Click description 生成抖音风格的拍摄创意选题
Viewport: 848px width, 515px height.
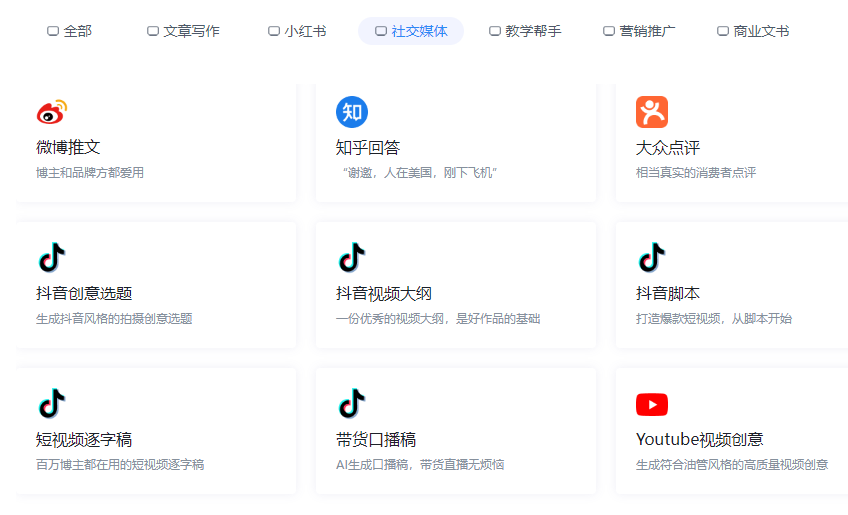(114, 319)
